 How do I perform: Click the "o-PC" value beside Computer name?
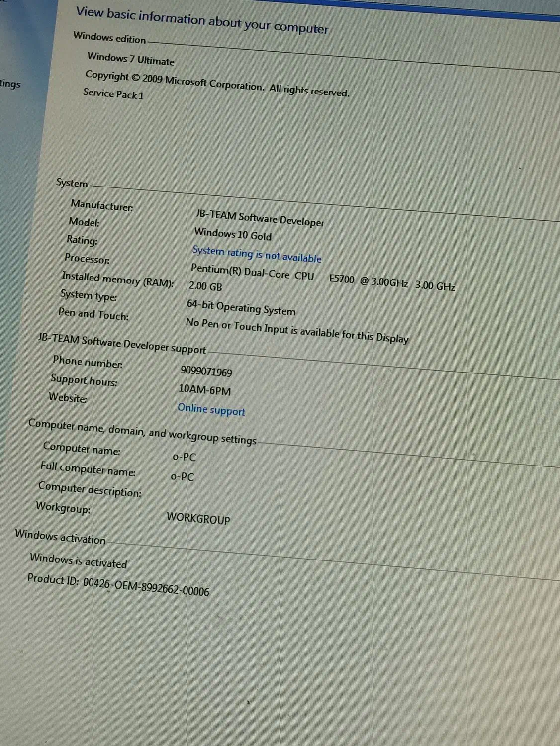coord(184,457)
